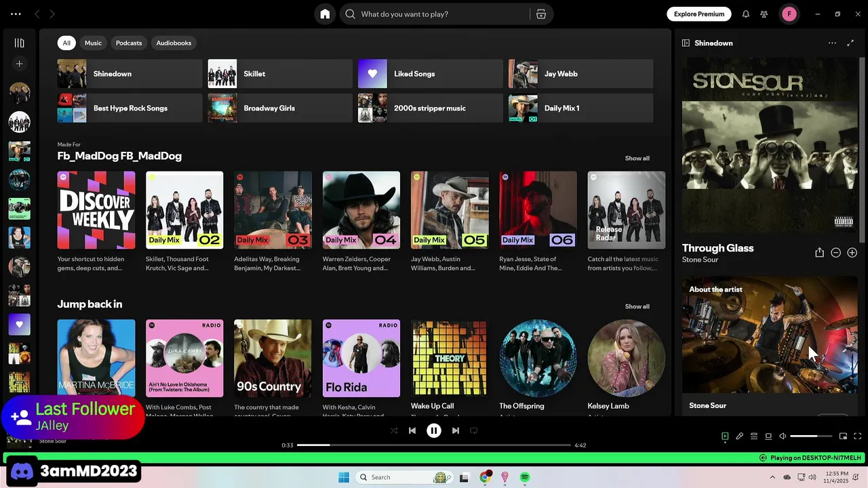Add Through Glass to Liked Songs
Screen dimensions: 868x488
[x=852, y=253]
